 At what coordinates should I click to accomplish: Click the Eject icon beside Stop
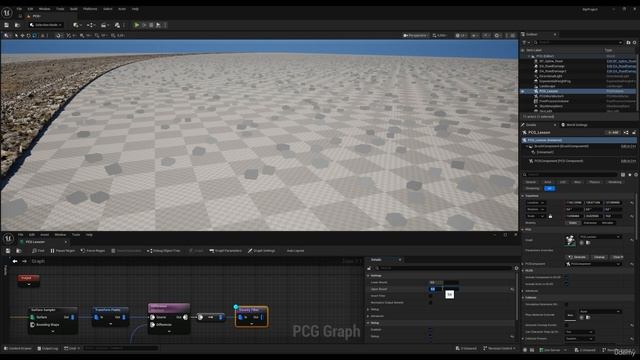tap(158, 25)
